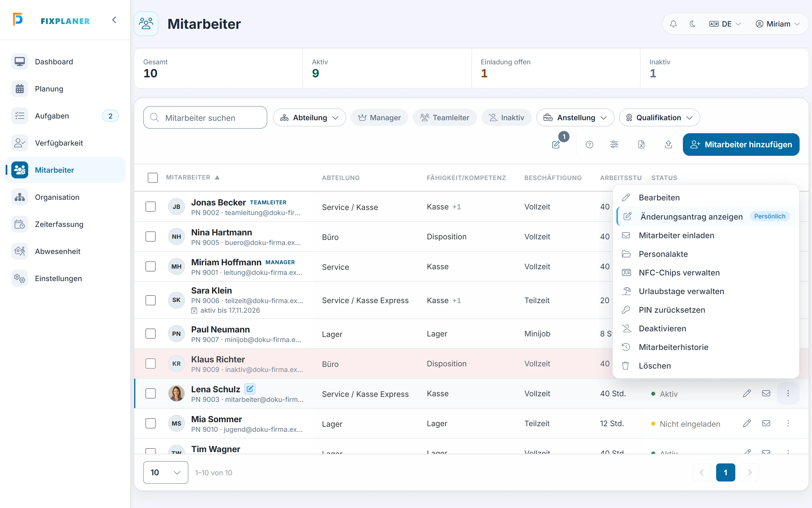Open Abwesenheit in the sidebar

[65, 251]
